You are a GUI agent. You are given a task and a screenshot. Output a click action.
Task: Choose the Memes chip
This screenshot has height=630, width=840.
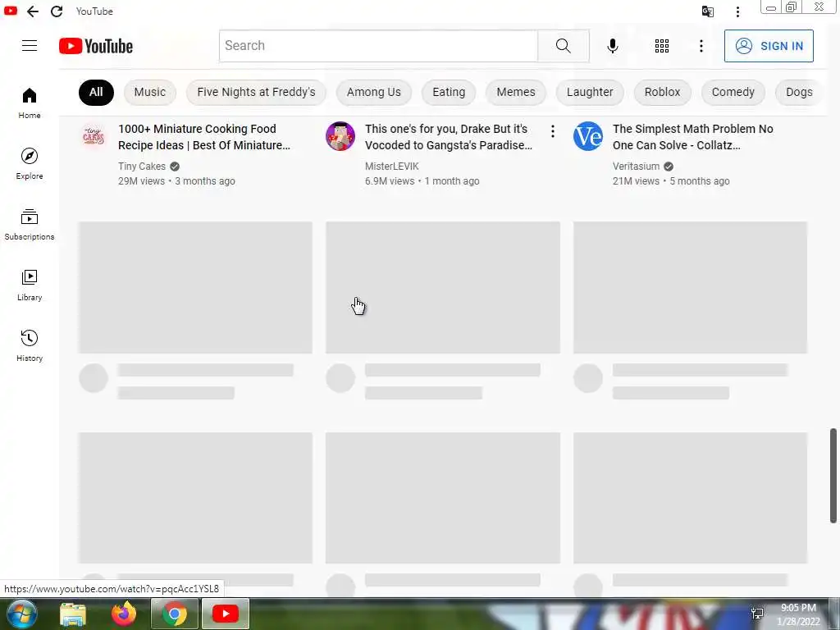(516, 92)
